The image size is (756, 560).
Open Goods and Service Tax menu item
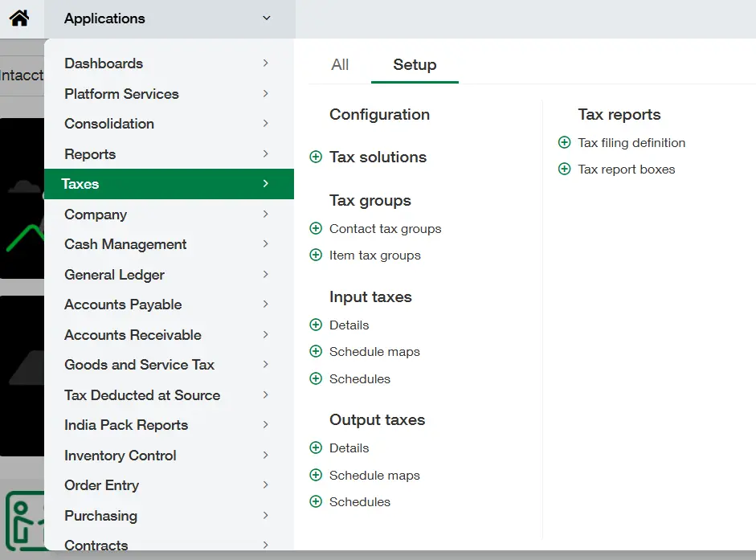pos(170,365)
